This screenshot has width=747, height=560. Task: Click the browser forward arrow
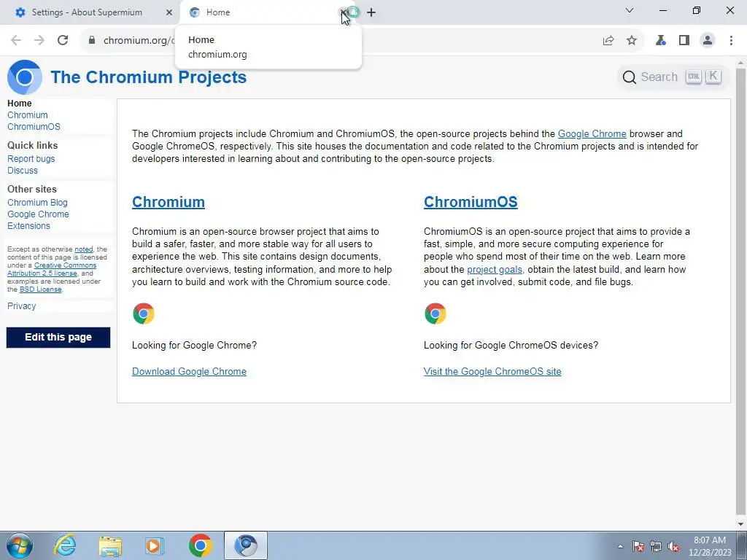39,41
